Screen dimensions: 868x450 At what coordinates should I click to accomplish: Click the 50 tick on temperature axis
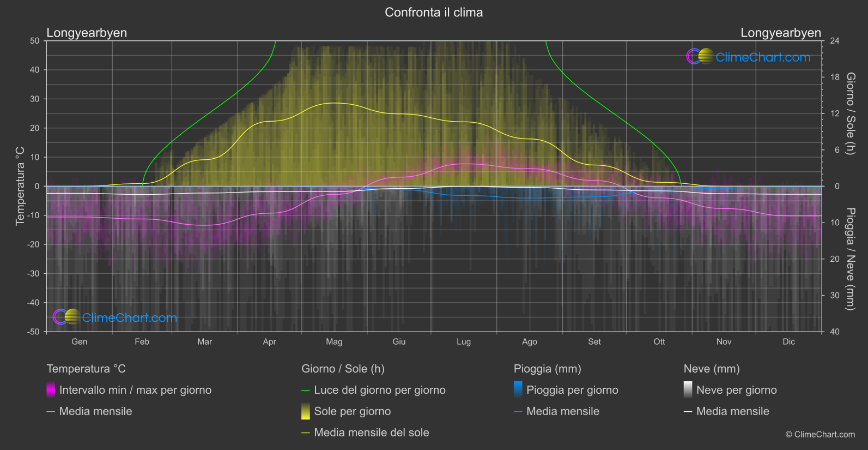click(x=35, y=41)
